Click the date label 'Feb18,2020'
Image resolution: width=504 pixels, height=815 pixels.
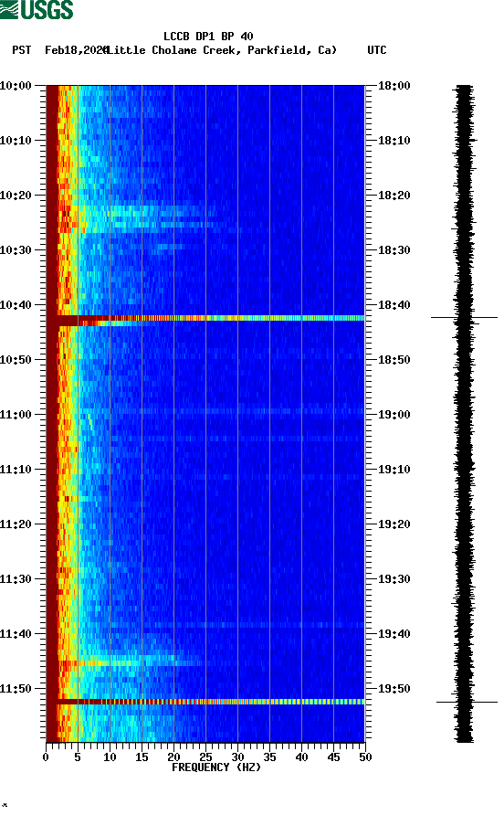[x=76, y=50]
